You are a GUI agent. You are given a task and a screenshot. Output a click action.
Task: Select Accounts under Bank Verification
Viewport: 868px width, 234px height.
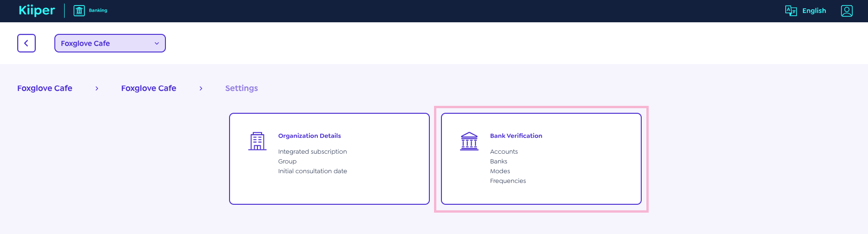pos(504,151)
